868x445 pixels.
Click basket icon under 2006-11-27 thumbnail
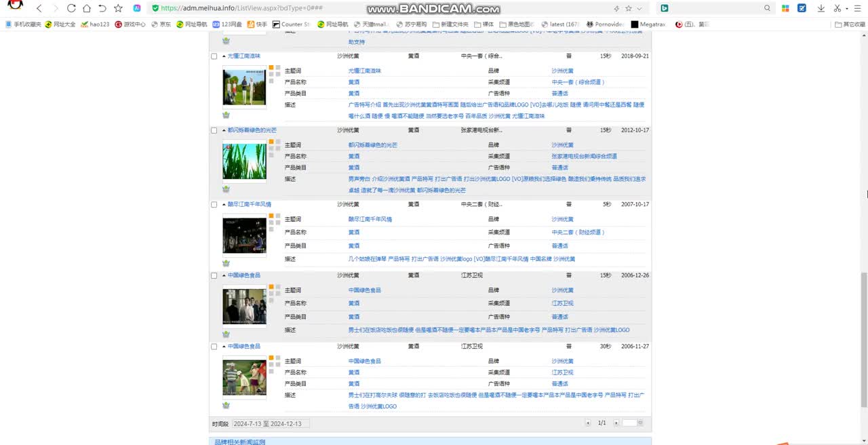[226, 406]
